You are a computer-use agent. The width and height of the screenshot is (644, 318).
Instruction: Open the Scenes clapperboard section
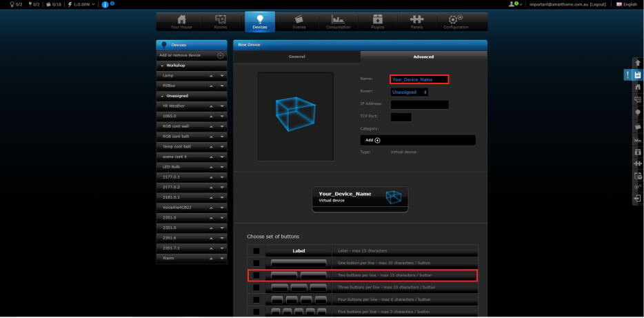(x=299, y=22)
